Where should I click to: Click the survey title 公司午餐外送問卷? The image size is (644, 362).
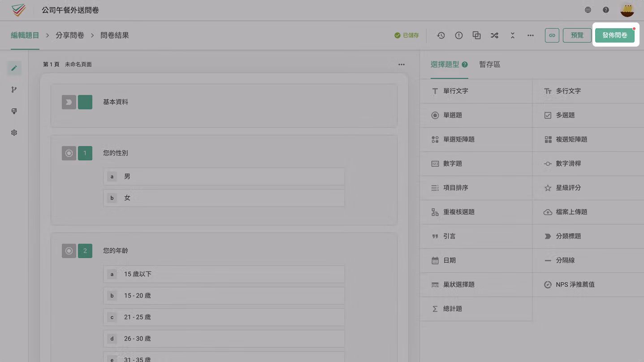(x=70, y=10)
